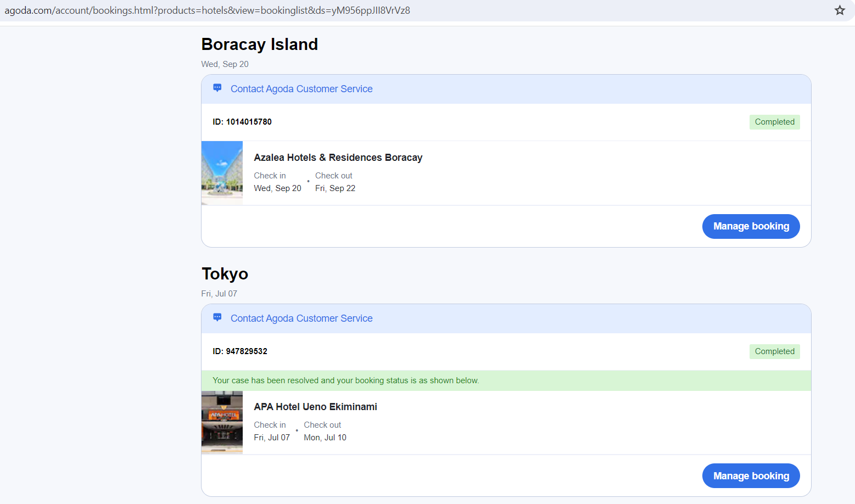Bookmark this page with the star icon
Screen dimensions: 855x504
coord(840,10)
